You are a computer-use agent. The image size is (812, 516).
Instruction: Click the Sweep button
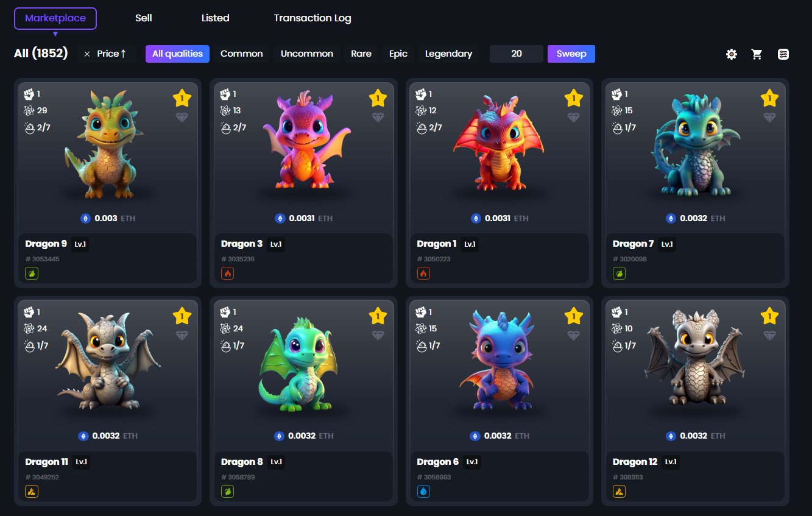pyautogui.click(x=571, y=54)
